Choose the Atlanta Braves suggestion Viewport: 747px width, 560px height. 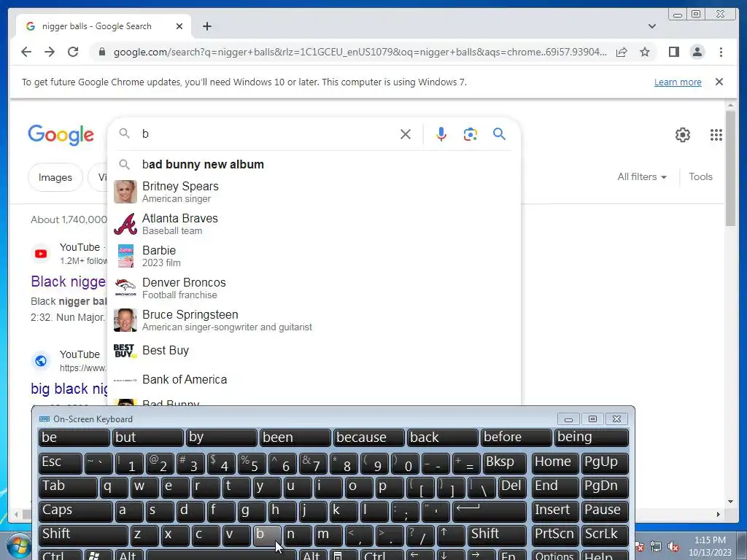[x=314, y=224]
